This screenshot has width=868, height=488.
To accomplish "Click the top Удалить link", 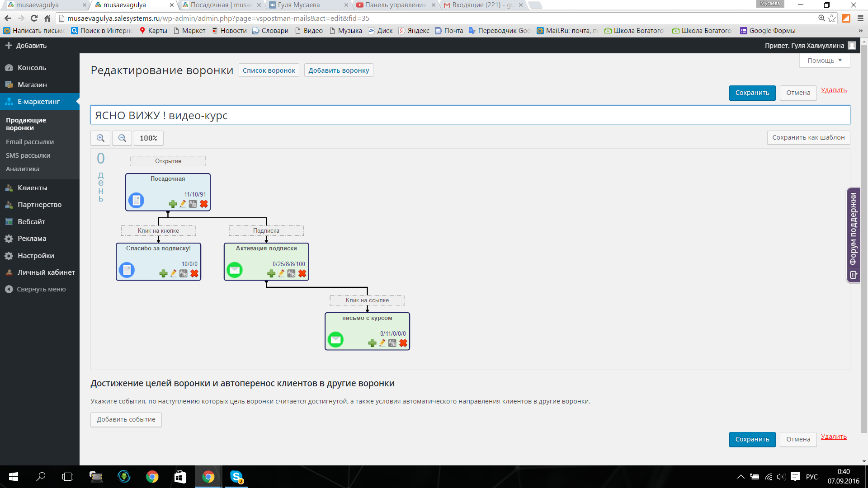I will click(x=834, y=90).
